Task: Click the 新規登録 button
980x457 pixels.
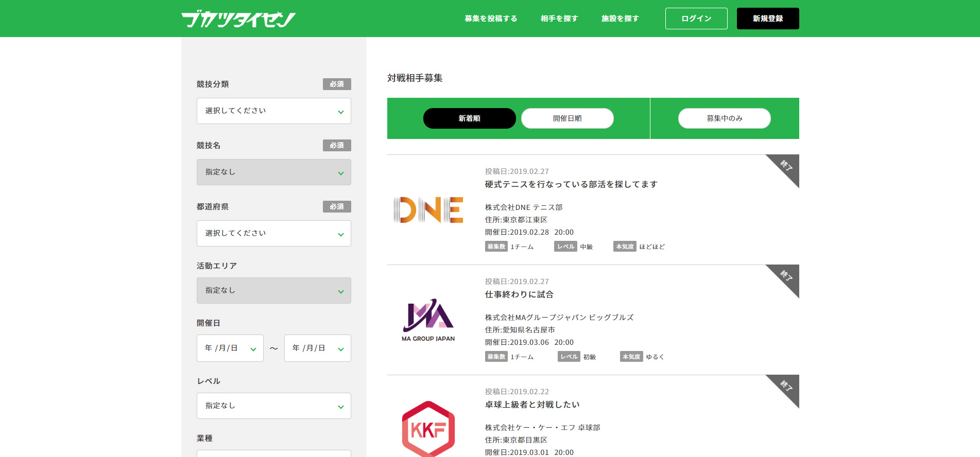Action: click(767, 19)
